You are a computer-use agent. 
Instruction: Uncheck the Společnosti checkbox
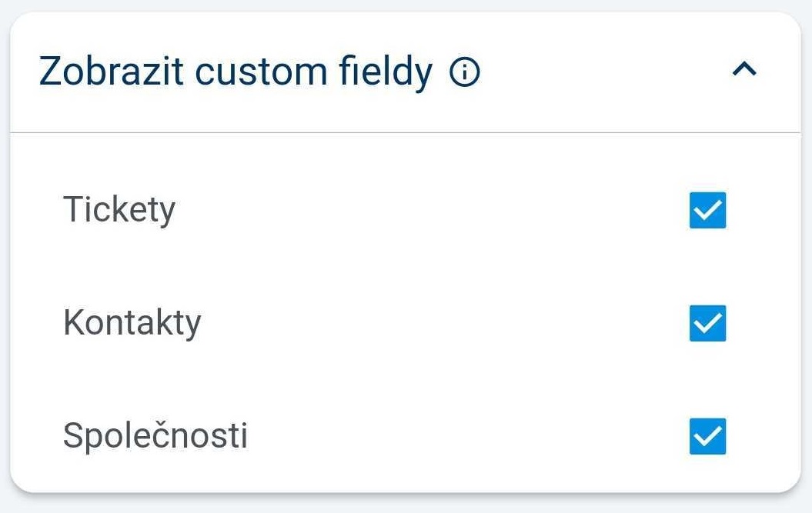pos(707,437)
